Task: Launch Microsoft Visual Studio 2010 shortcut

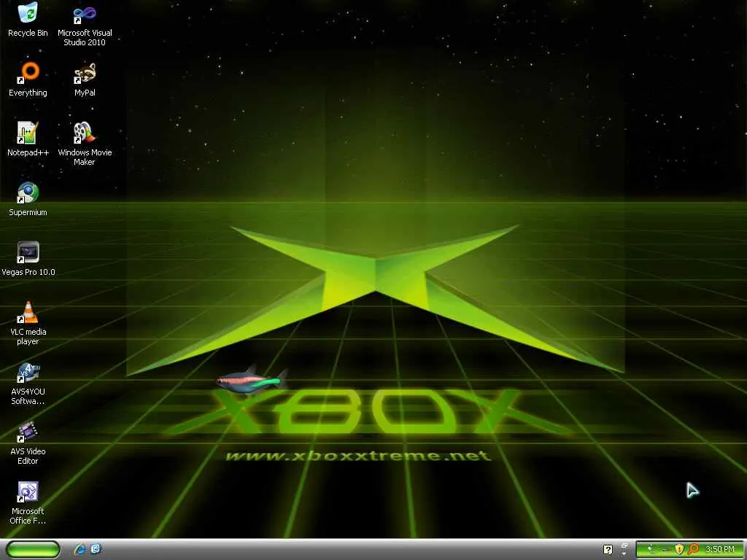Action: (85, 25)
